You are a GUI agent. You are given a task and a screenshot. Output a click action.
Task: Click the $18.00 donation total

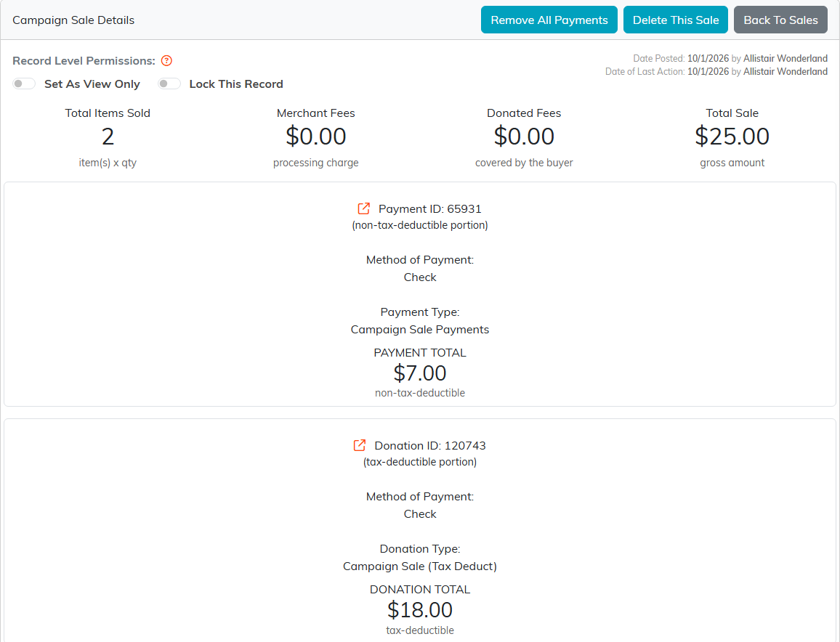click(420, 609)
